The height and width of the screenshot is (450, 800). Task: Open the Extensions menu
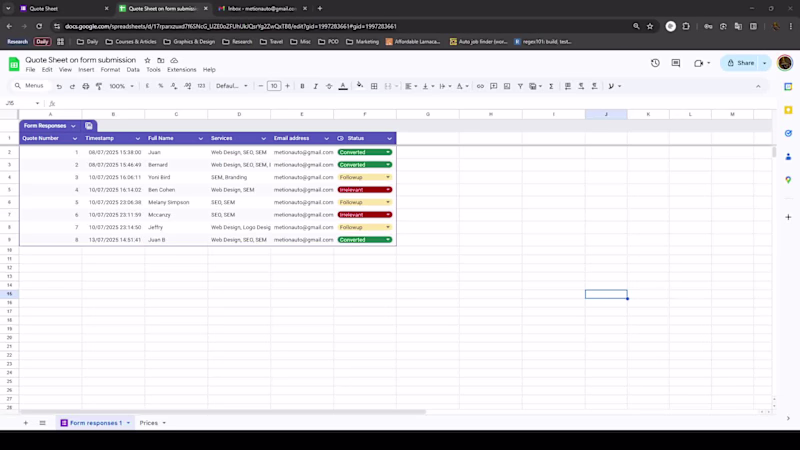coord(182,70)
